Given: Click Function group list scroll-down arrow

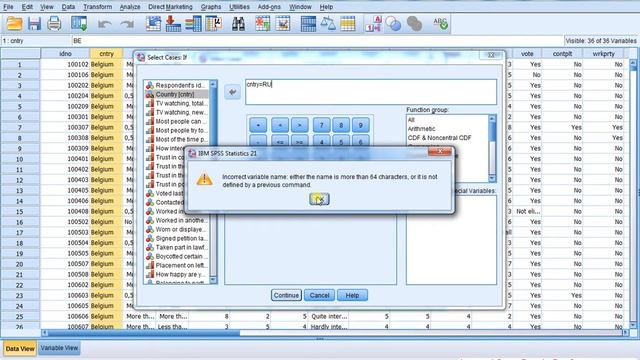Looking at the screenshot, I should pyautogui.click(x=492, y=178).
